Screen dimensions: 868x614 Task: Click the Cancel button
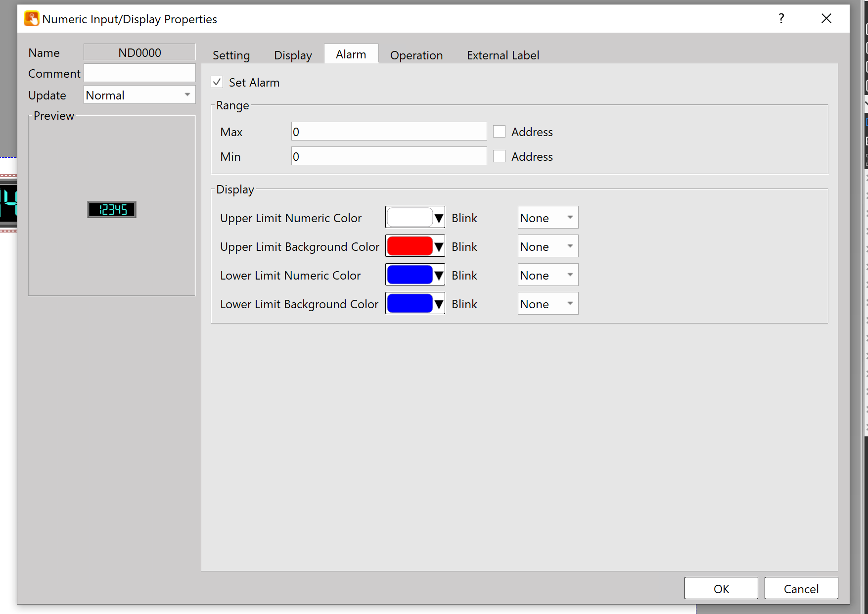(x=801, y=588)
